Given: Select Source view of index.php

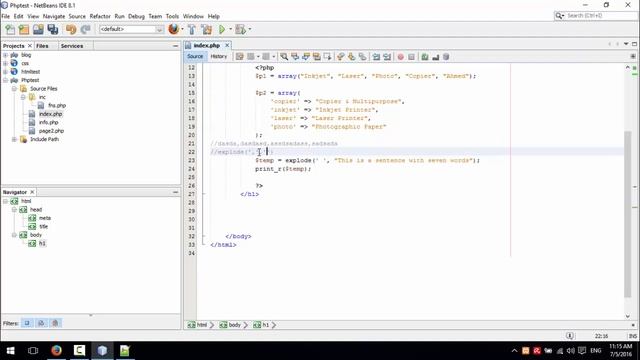Looking at the screenshot, I should click(195, 57).
